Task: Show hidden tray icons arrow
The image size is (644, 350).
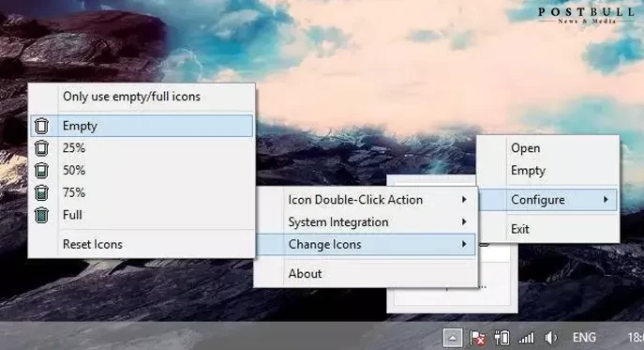Action: (453, 338)
